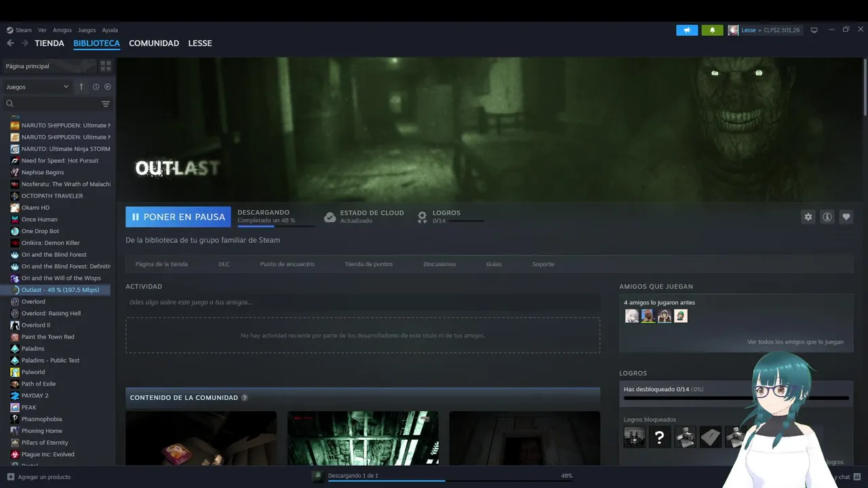
Task: Open the Discusiones tab
Action: tap(439, 264)
